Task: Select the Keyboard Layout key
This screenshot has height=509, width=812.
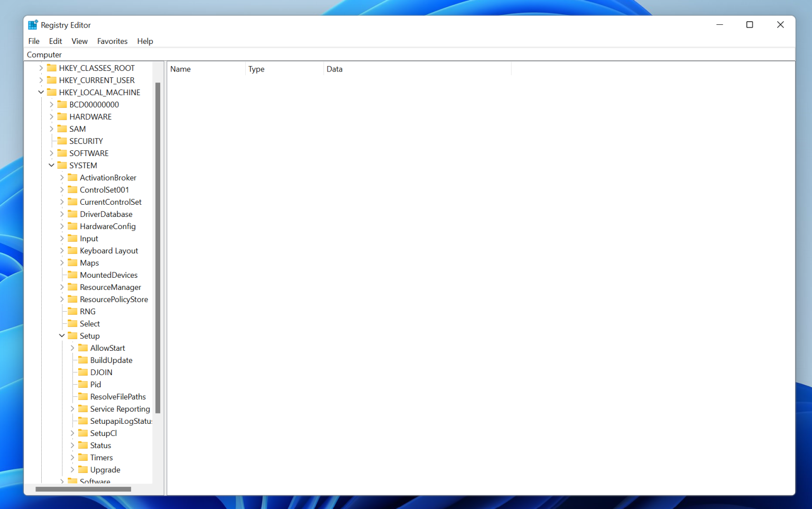Action: click(x=109, y=250)
